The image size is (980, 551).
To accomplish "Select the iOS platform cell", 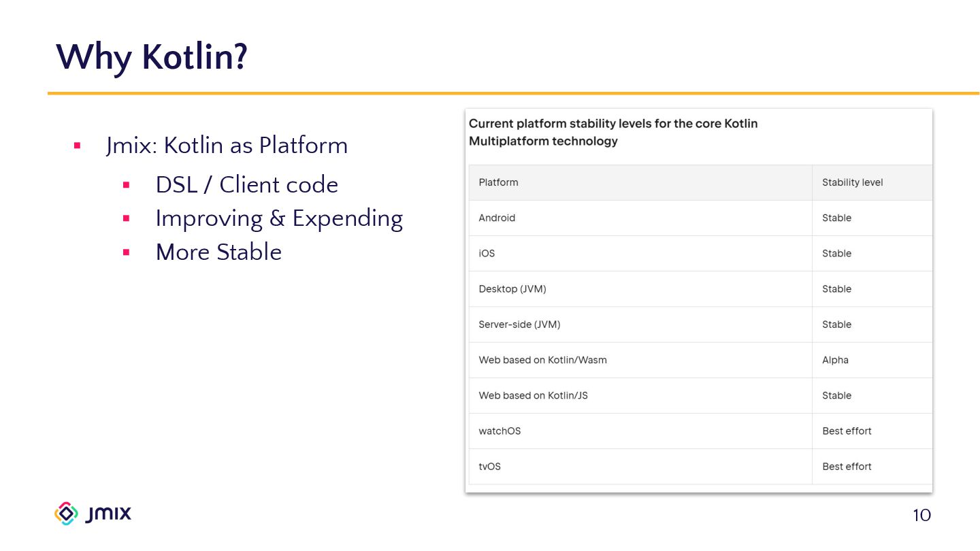I will (x=487, y=254).
